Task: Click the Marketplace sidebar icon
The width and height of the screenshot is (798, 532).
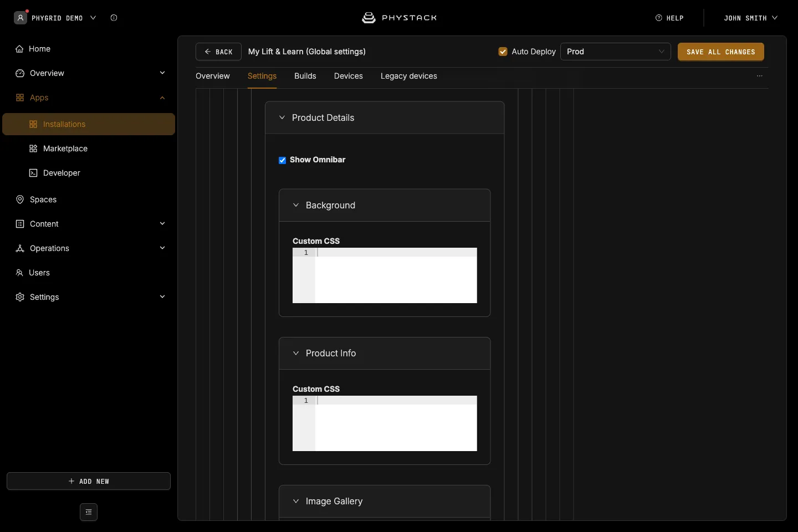Action: point(33,149)
